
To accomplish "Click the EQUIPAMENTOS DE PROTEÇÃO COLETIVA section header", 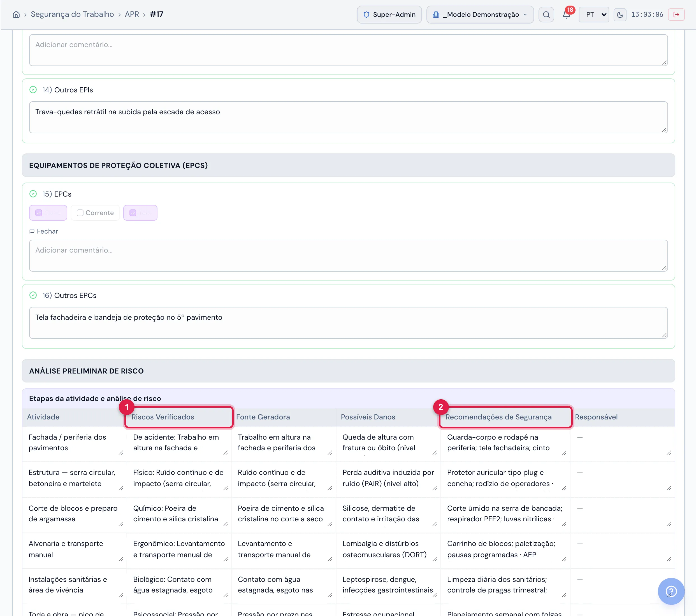I will pyautogui.click(x=348, y=165).
